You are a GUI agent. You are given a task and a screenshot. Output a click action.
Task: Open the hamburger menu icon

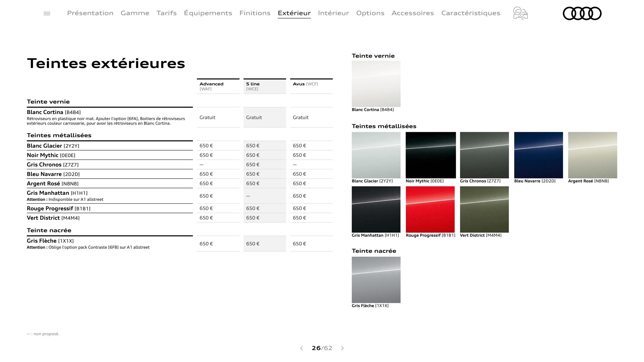point(47,13)
